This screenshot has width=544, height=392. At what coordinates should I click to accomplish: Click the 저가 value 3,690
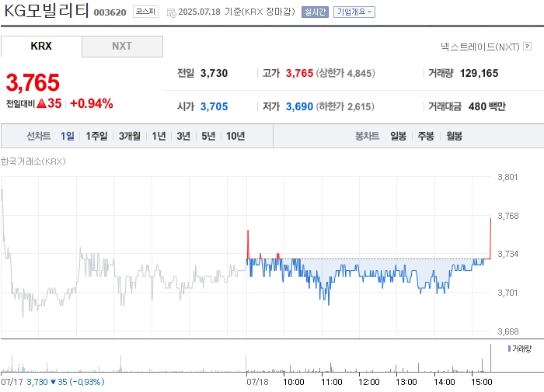click(x=299, y=106)
